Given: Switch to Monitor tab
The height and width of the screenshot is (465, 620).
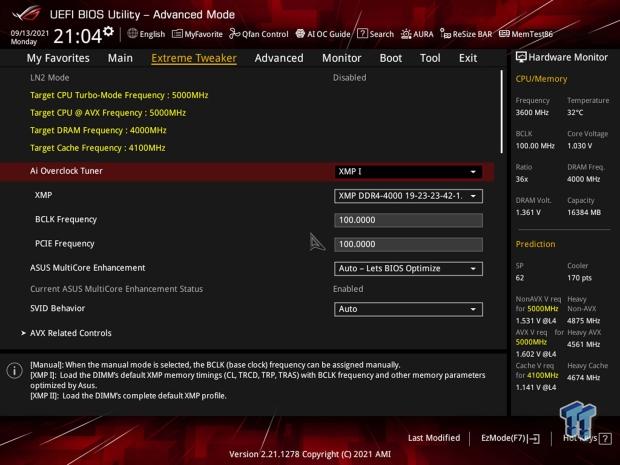Looking at the screenshot, I should tap(342, 58).
